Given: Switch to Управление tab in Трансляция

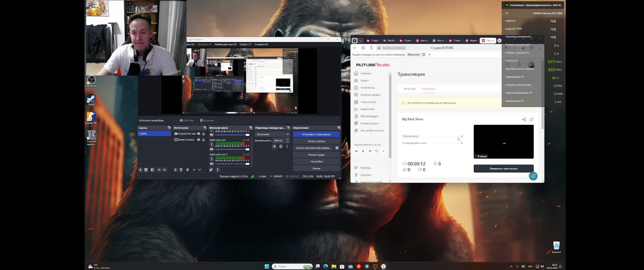Looking at the screenshot, I should 428,89.
